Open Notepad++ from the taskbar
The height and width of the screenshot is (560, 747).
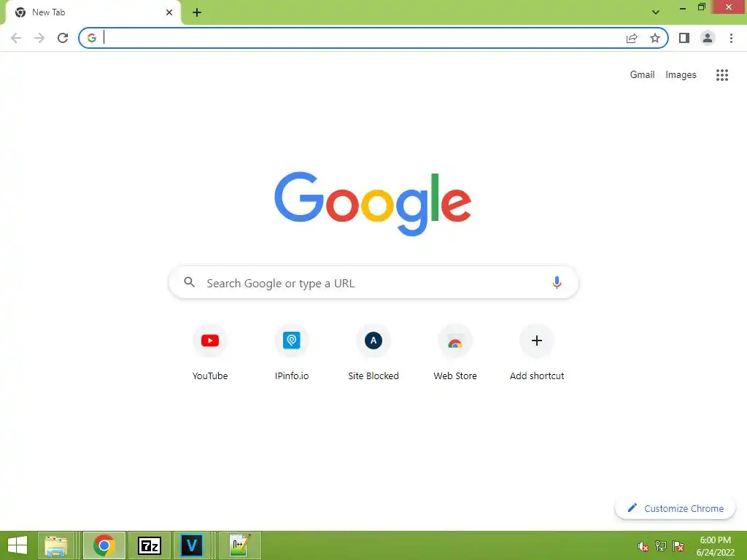click(x=239, y=545)
